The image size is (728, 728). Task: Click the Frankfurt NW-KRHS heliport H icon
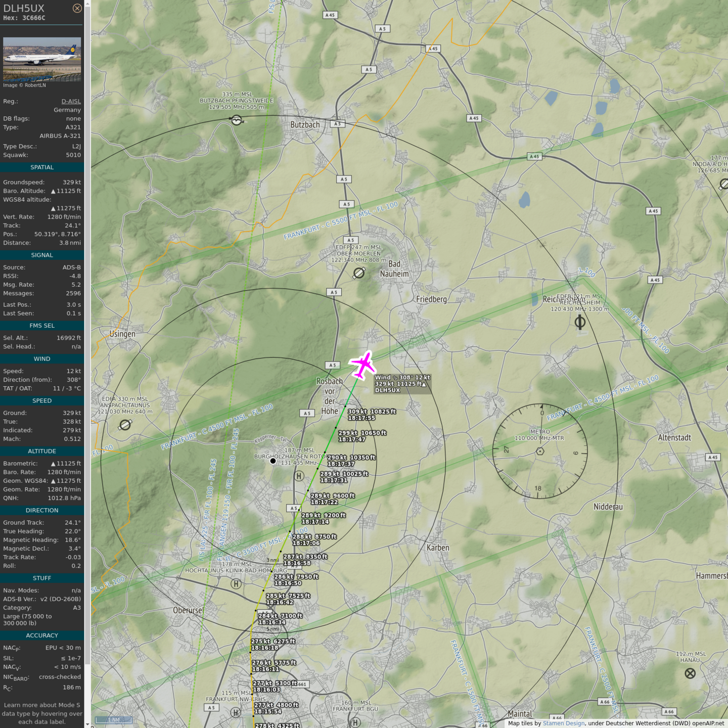[x=236, y=713]
